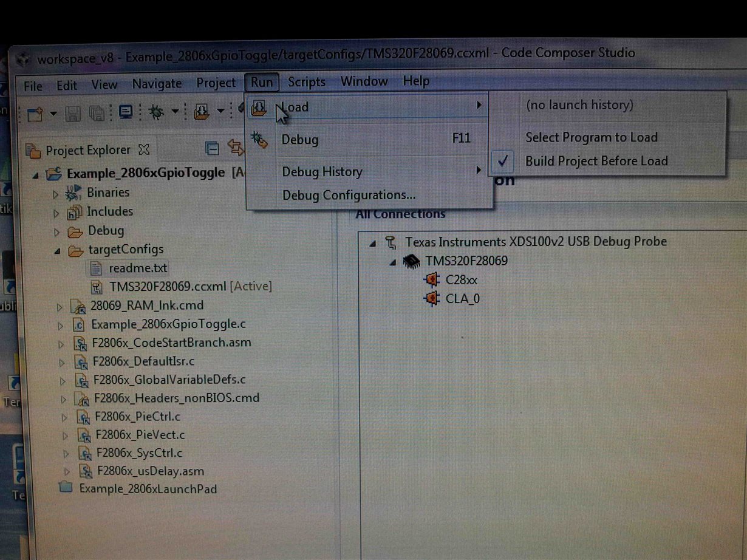Image resolution: width=747 pixels, height=560 pixels.
Task: Collapse the XDS100v2 USB Debug Probe node
Action: 373,244
